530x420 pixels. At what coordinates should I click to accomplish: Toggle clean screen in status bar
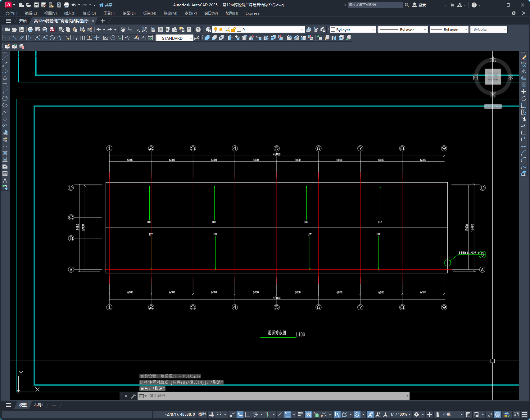(x=516, y=414)
